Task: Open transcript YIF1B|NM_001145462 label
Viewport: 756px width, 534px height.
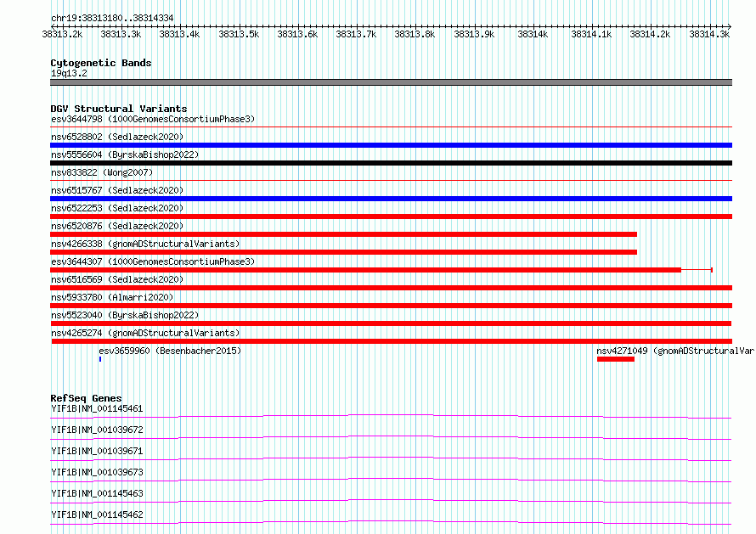Action: (x=97, y=514)
